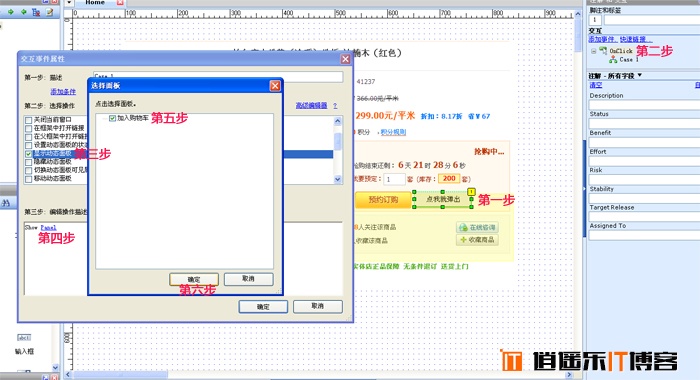Viewport: 700px width, 380px height.
Task: Select the 输入框 text field widget icon
Action: 24,338
